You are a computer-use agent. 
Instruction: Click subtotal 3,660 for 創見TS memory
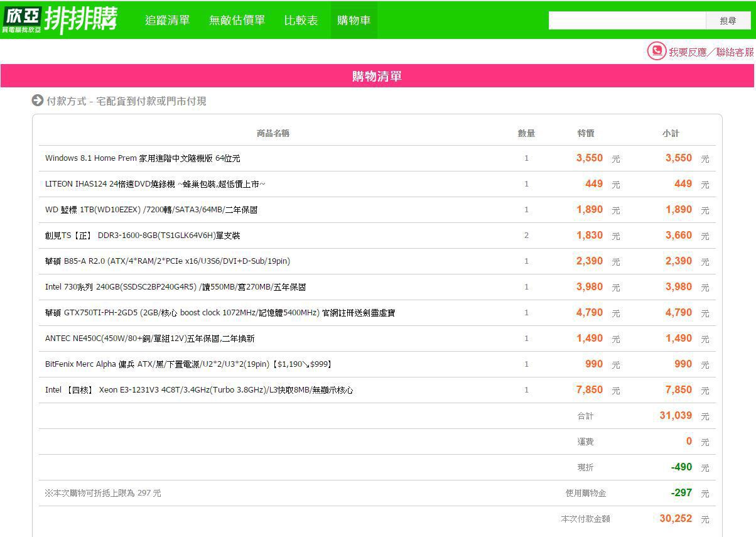[679, 236]
